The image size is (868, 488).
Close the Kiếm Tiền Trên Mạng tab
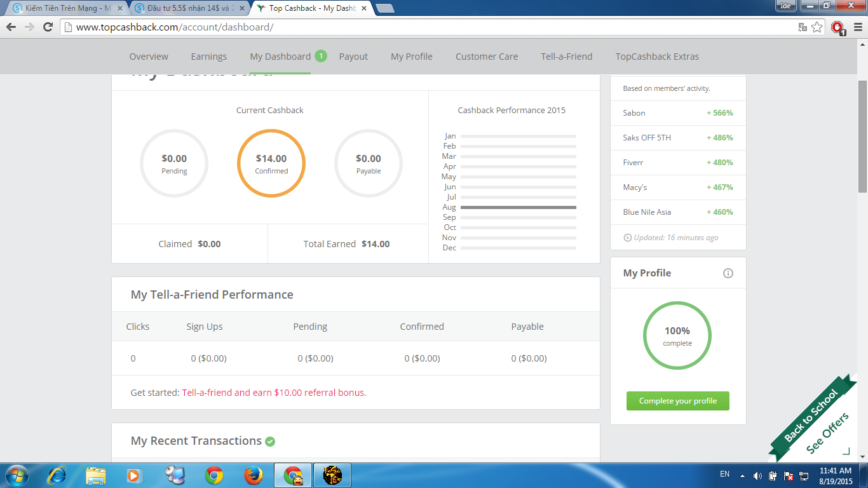(120, 8)
